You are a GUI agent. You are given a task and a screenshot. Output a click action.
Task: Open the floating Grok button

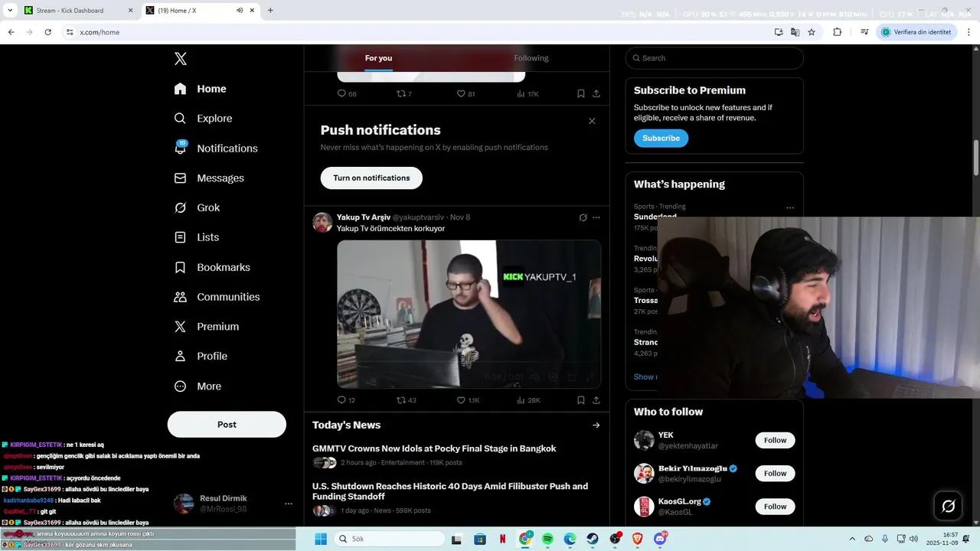click(948, 506)
